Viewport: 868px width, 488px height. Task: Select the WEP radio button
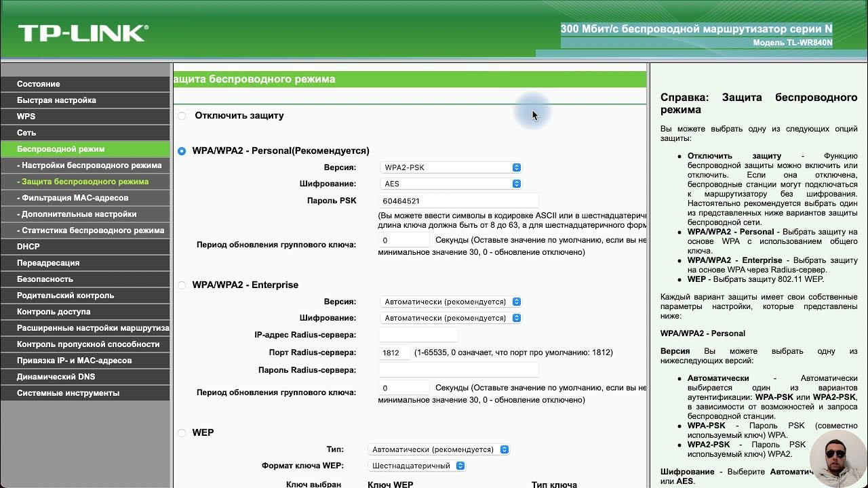pos(182,433)
